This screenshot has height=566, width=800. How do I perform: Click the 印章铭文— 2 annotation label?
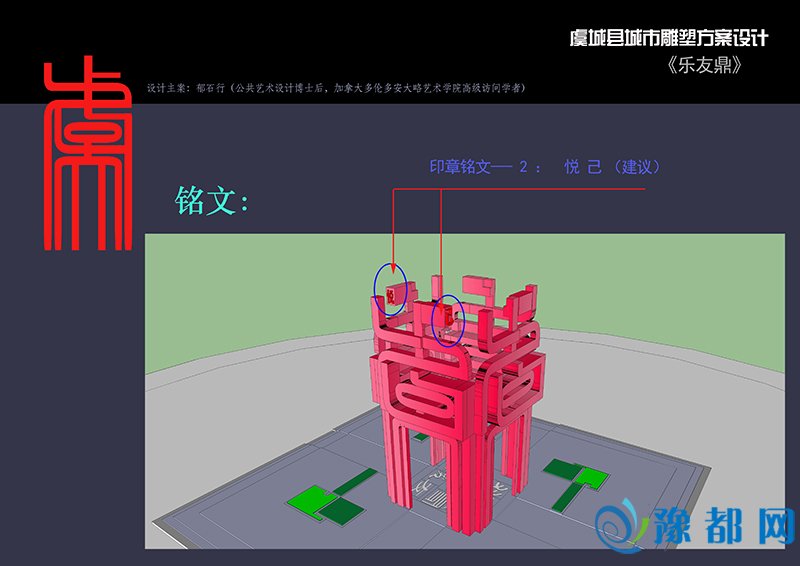486,167
